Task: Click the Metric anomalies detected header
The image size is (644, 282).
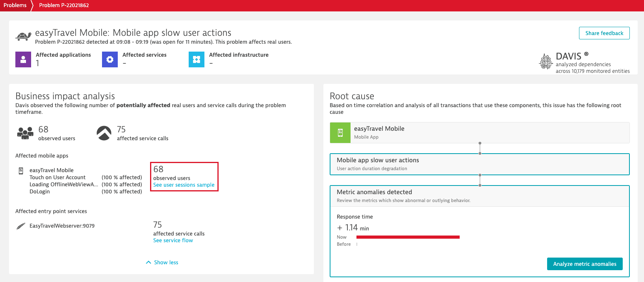Action: pyautogui.click(x=480, y=196)
